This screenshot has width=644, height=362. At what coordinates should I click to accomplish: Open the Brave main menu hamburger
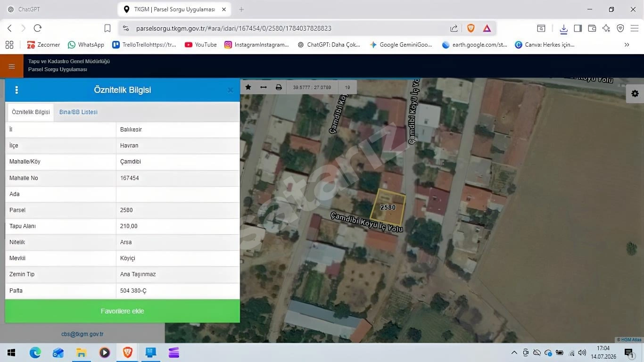pos(635,28)
